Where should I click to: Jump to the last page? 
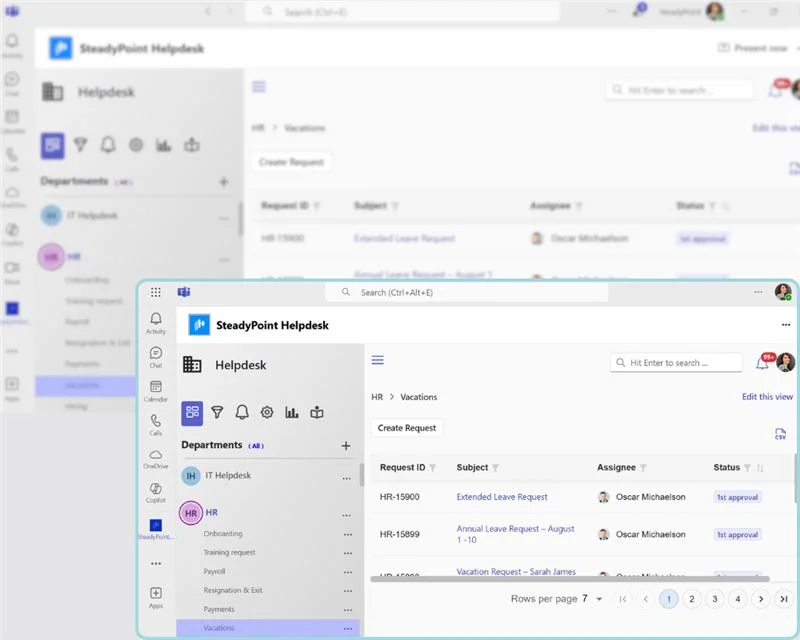click(x=784, y=599)
